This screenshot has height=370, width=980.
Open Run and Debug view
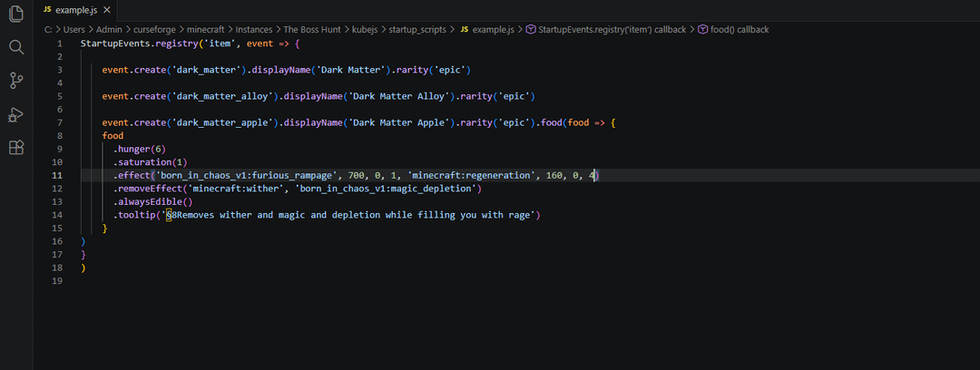15,114
